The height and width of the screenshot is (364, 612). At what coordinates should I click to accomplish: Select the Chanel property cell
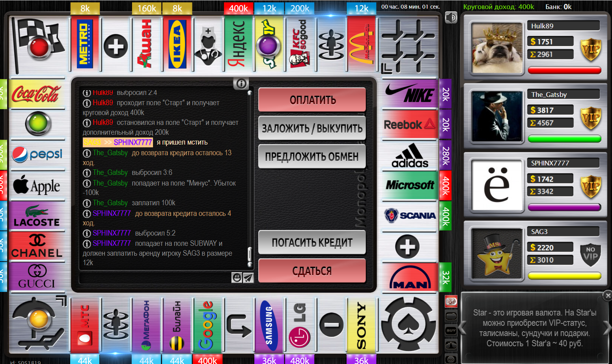pyautogui.click(x=37, y=247)
